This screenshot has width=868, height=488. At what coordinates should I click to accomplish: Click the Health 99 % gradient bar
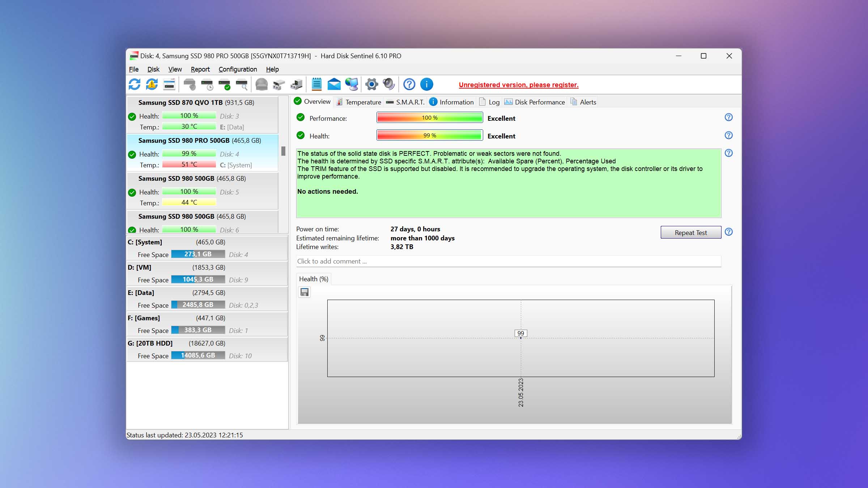point(430,135)
